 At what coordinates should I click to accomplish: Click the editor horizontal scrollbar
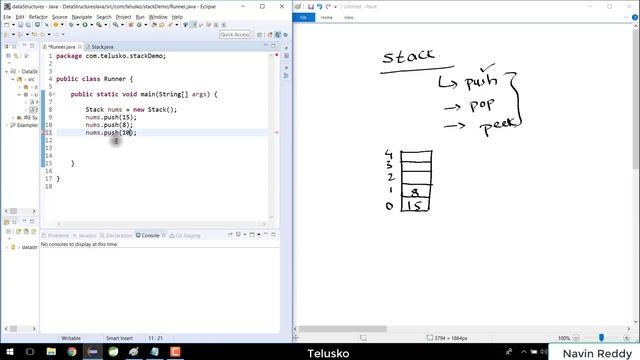161,224
